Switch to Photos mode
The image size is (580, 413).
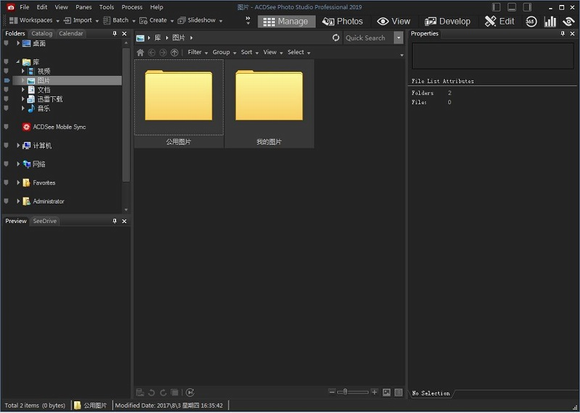pos(342,21)
